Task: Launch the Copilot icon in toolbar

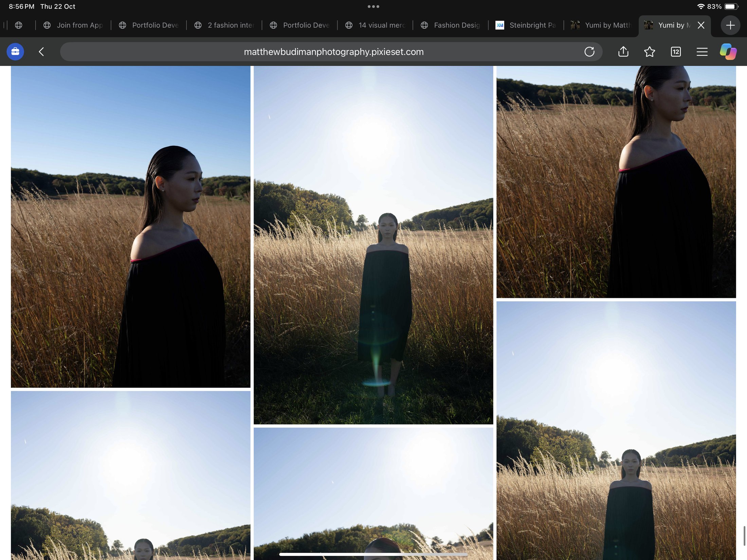Action: tap(728, 52)
